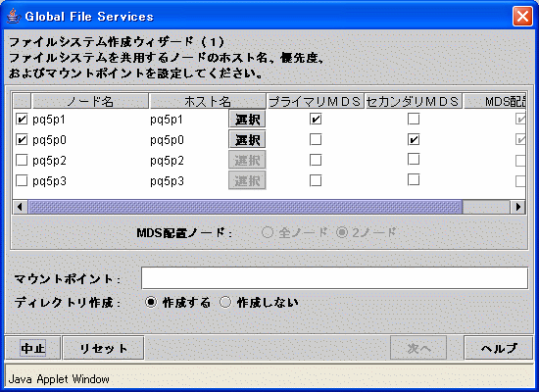539x392 pixels.
Task: Enable Primary MDS for pq5p0 row
Action: click(316, 139)
